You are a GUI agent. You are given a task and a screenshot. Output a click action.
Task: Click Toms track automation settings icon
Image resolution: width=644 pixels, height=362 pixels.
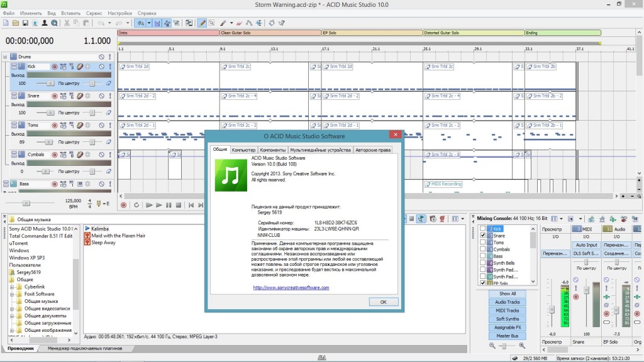tap(87, 125)
